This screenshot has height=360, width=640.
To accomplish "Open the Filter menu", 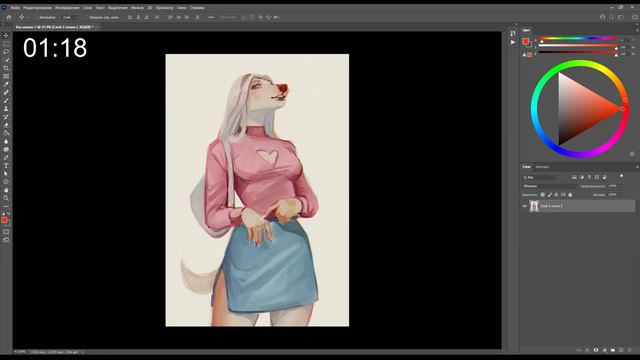I will 137,7.
